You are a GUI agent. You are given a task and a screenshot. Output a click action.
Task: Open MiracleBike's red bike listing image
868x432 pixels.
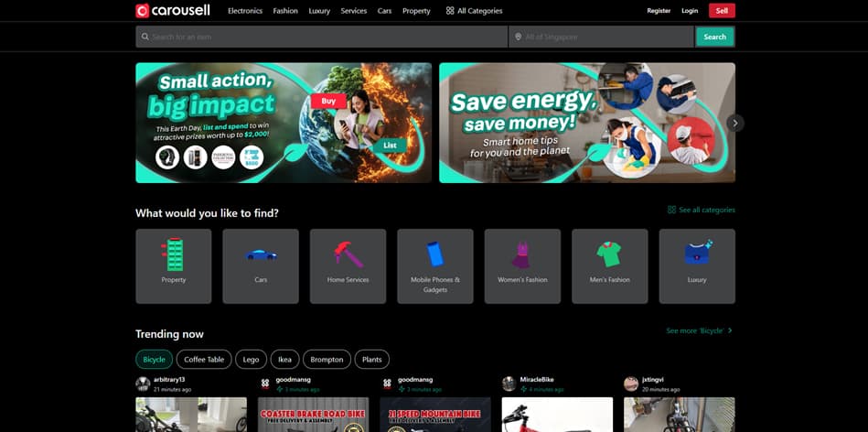[x=557, y=415]
